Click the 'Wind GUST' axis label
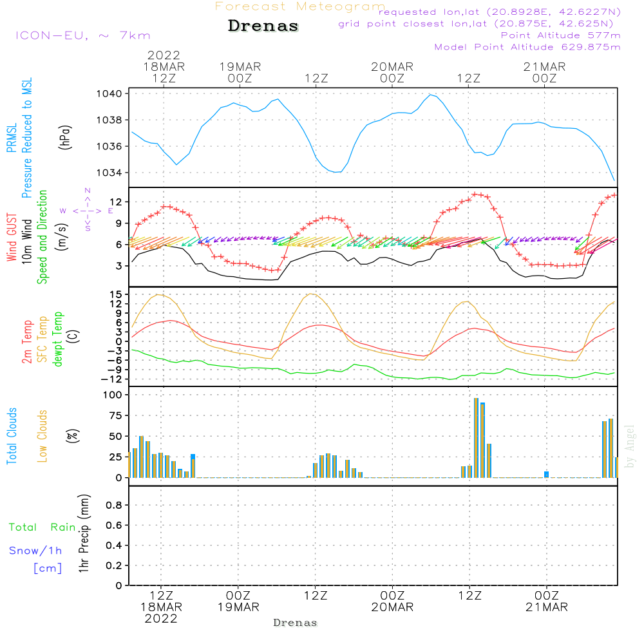Image resolution: width=644 pixels, height=644 pixels. 12,237
